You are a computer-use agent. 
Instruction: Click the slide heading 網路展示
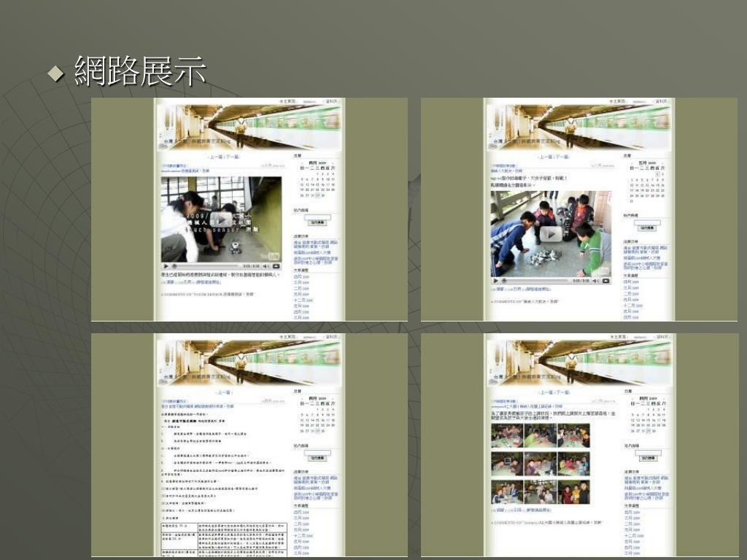coord(141,71)
